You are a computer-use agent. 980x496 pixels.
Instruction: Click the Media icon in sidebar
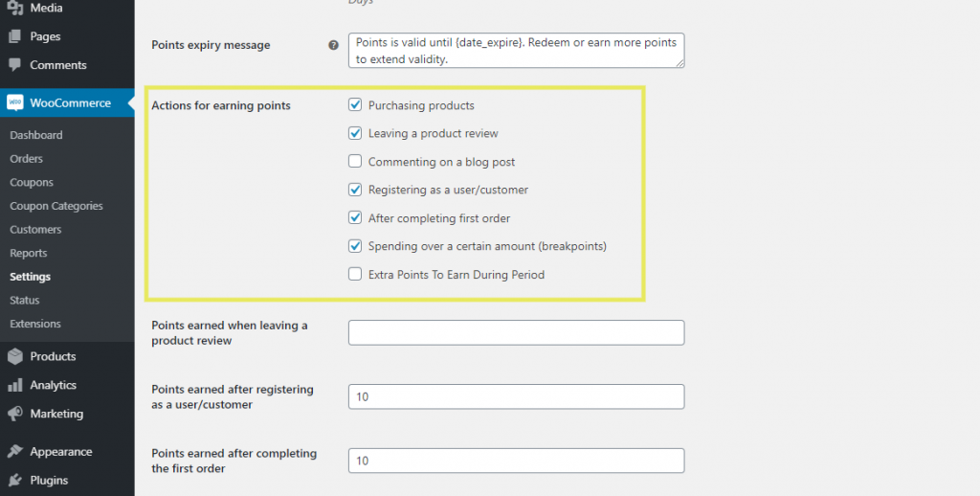point(15,8)
